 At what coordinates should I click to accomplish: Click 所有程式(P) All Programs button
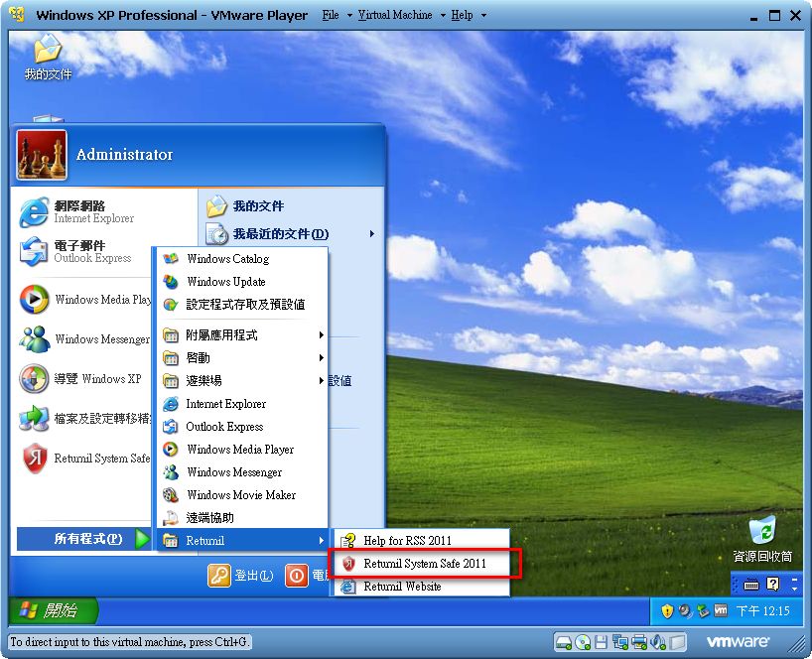[x=84, y=539]
